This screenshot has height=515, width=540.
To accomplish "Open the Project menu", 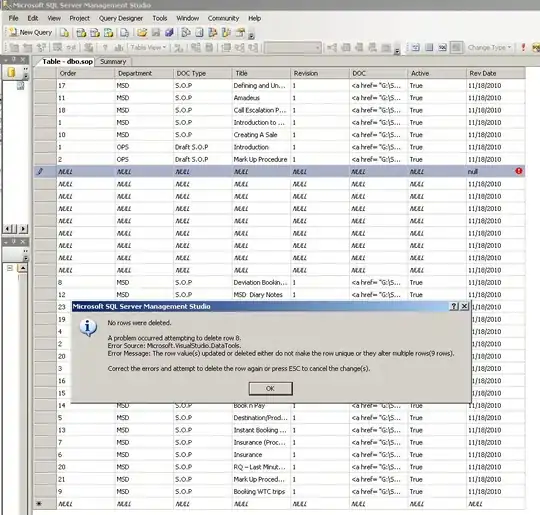I will click(80, 18).
